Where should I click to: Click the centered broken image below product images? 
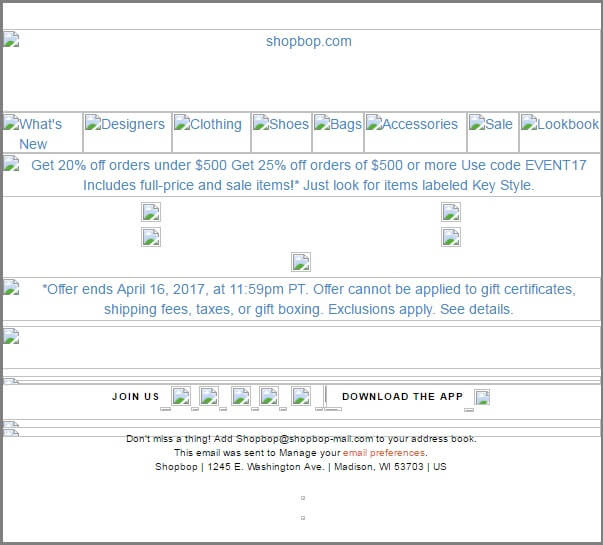coord(301,262)
